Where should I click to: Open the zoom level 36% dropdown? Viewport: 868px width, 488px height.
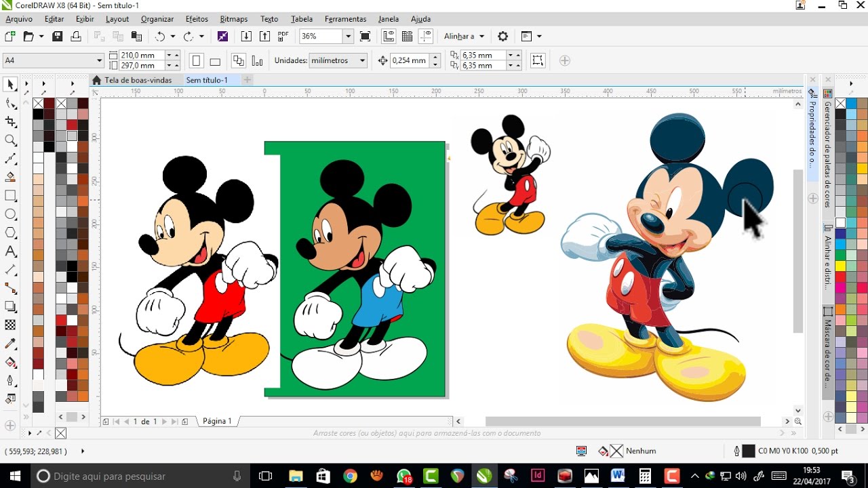[x=348, y=36]
